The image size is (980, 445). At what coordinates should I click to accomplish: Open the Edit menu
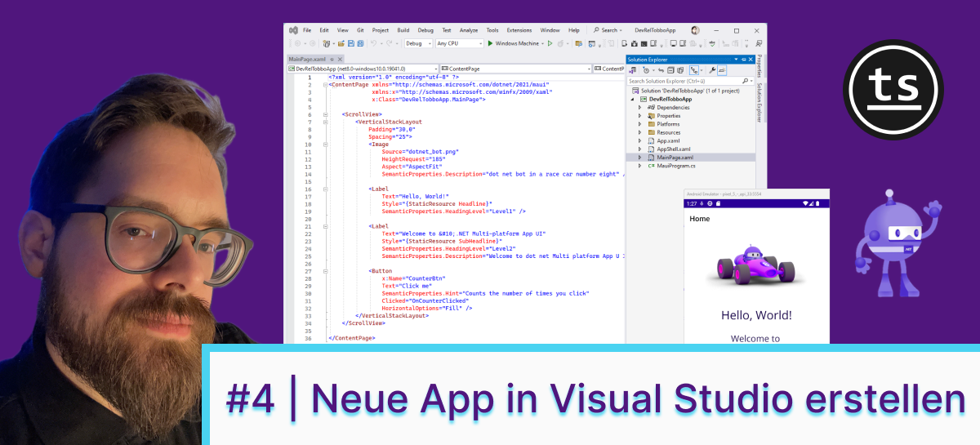click(x=324, y=30)
